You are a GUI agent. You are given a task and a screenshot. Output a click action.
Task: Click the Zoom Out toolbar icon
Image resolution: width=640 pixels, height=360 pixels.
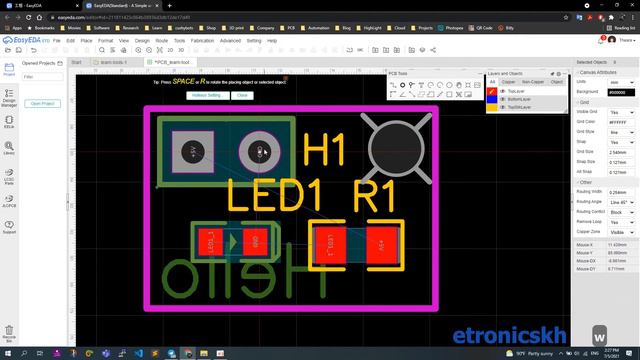[149, 50]
